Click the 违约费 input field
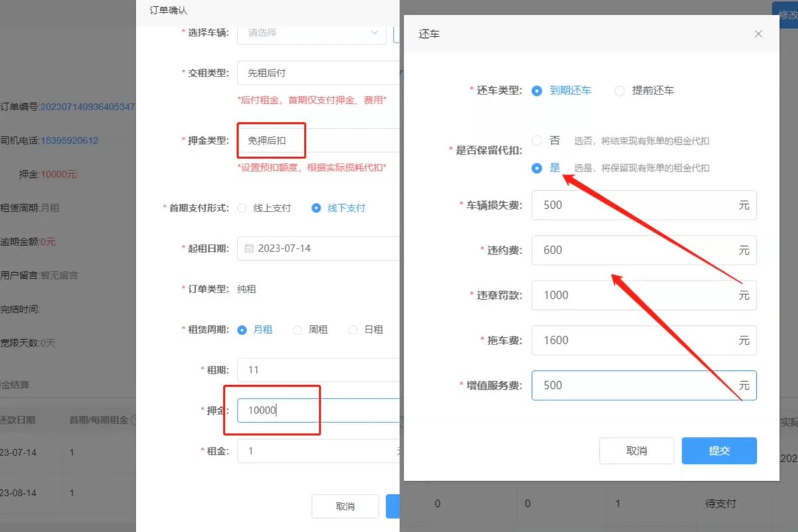Viewport: 798px width, 532px height. pos(644,250)
